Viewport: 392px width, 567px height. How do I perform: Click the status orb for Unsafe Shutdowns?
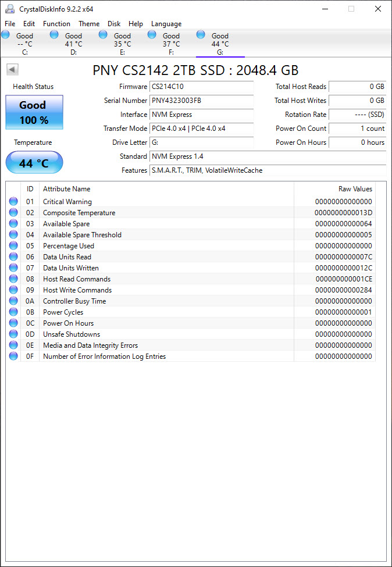[x=13, y=334]
